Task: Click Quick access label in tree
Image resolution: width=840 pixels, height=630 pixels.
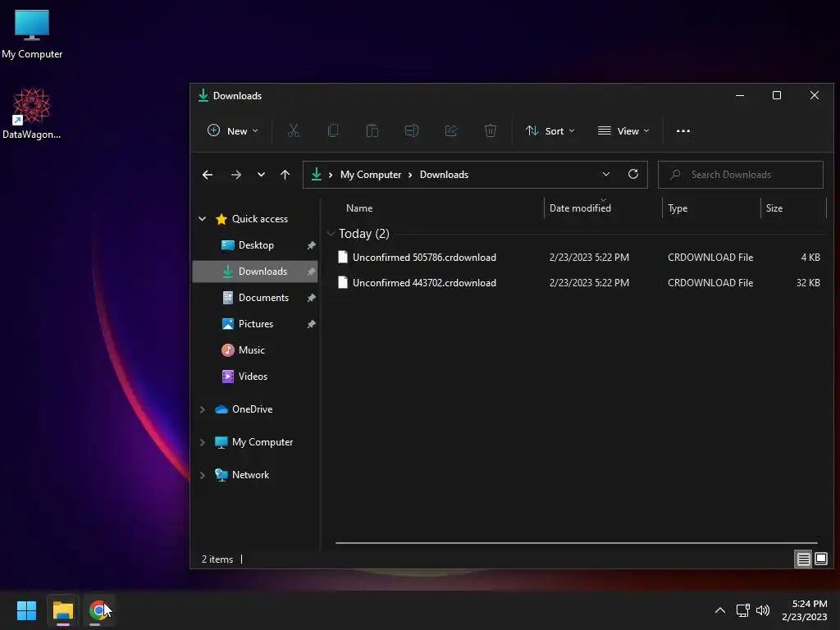Action: (x=260, y=219)
